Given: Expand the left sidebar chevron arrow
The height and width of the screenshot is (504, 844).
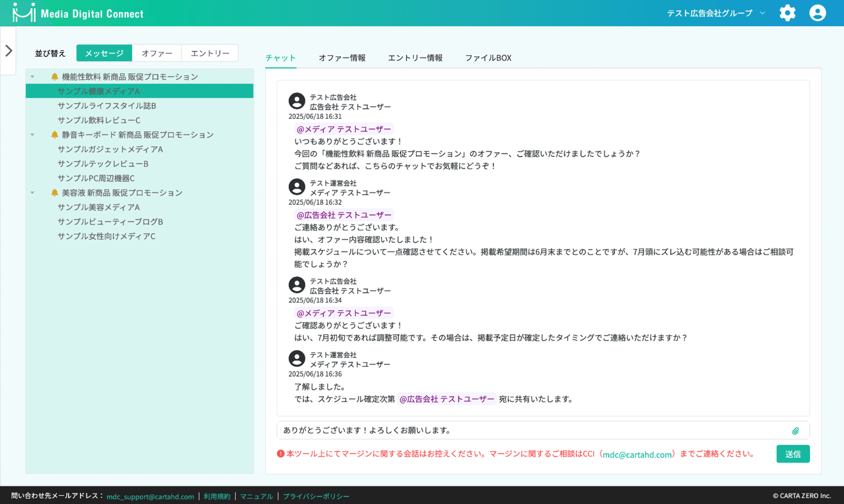Looking at the screenshot, I should click(x=9, y=51).
